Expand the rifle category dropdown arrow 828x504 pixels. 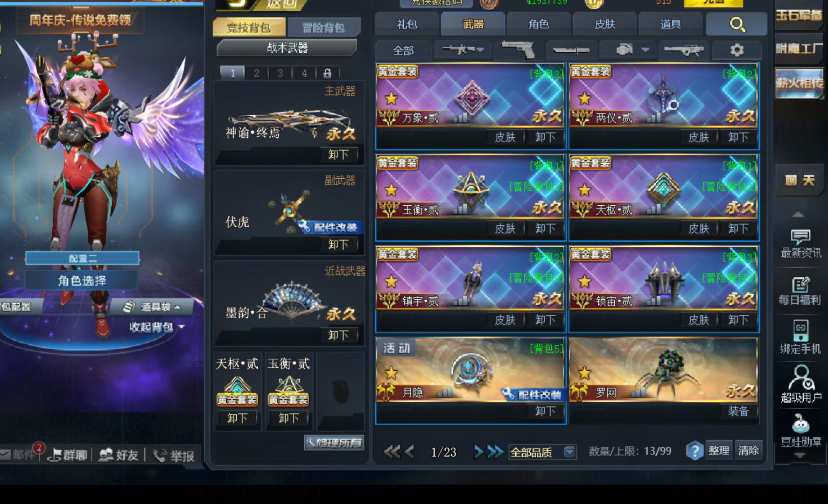coord(480,49)
